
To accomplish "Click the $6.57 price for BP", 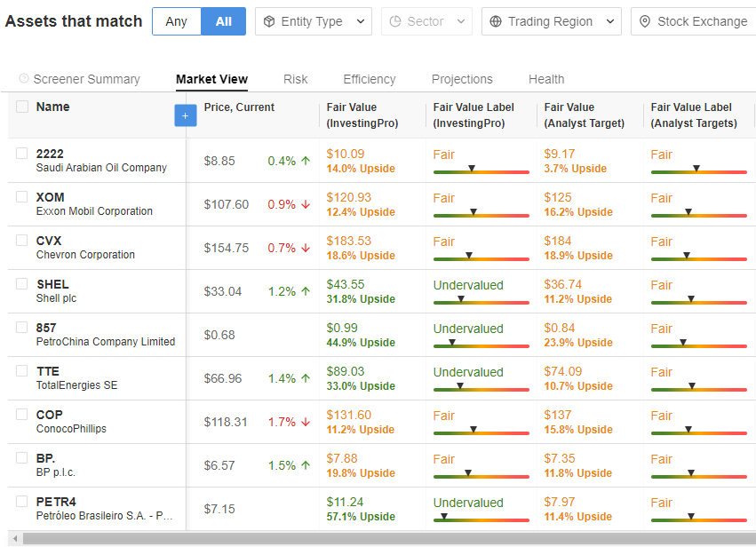I will point(219,465).
